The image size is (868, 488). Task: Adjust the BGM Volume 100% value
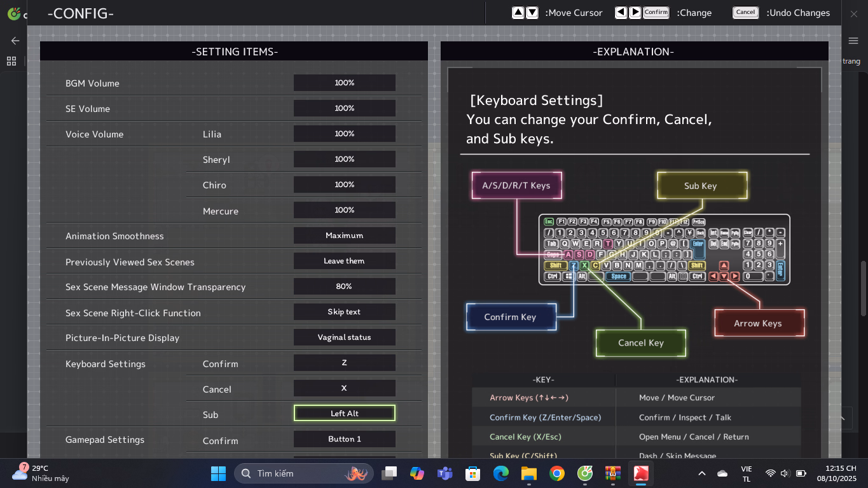344,83
